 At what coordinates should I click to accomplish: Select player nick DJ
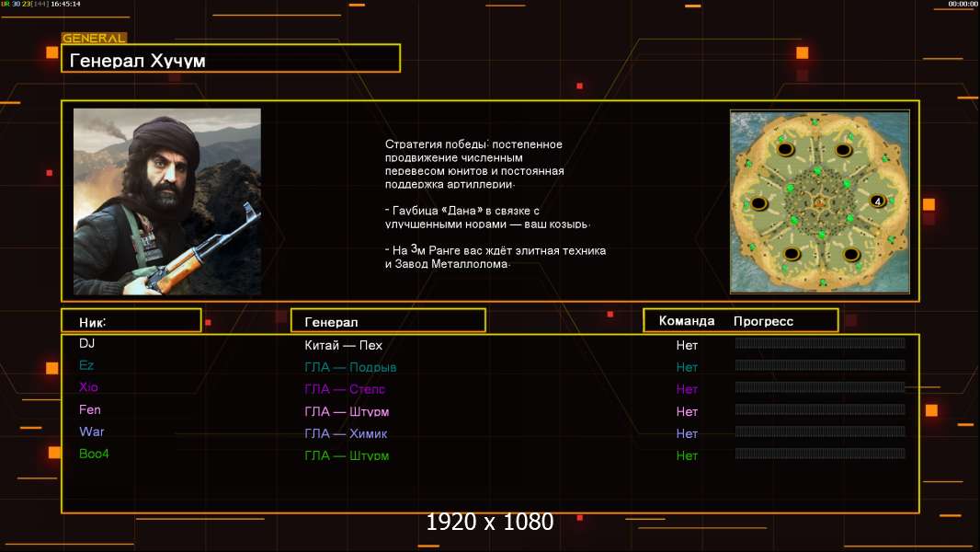(86, 343)
